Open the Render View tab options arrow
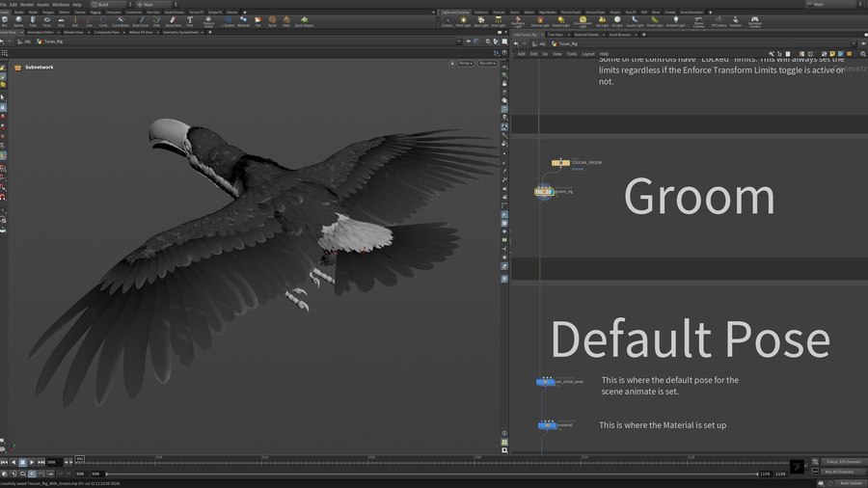Screen dimensions: 868x488 (x=88, y=32)
